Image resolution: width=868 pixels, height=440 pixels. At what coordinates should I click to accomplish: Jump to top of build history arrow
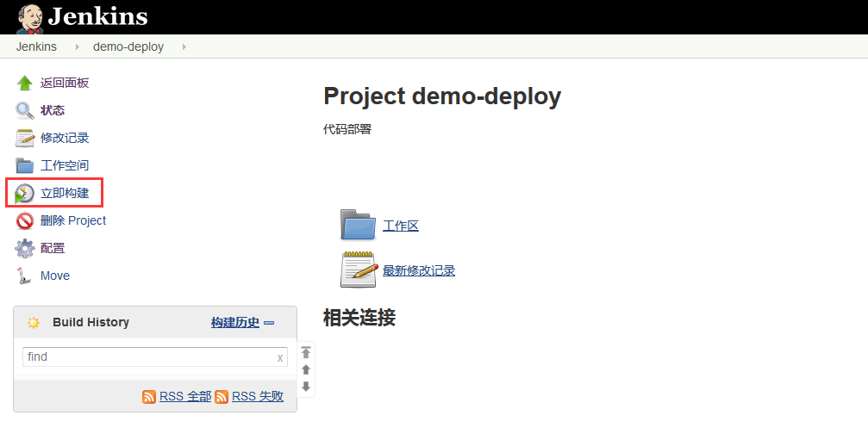point(306,352)
